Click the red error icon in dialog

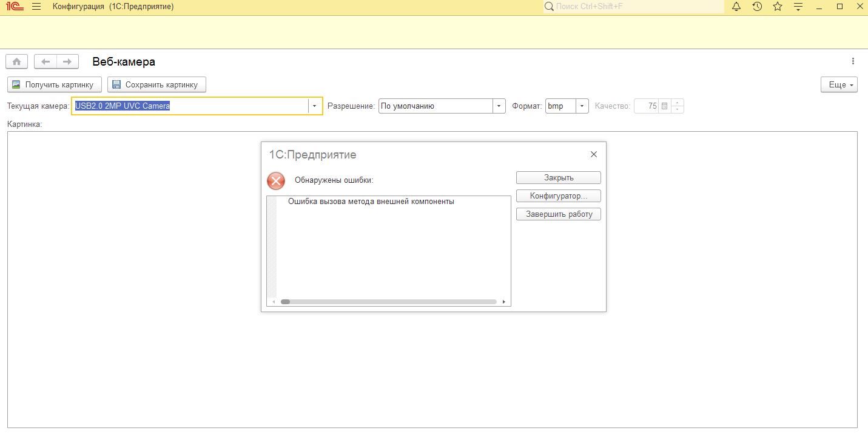276,180
